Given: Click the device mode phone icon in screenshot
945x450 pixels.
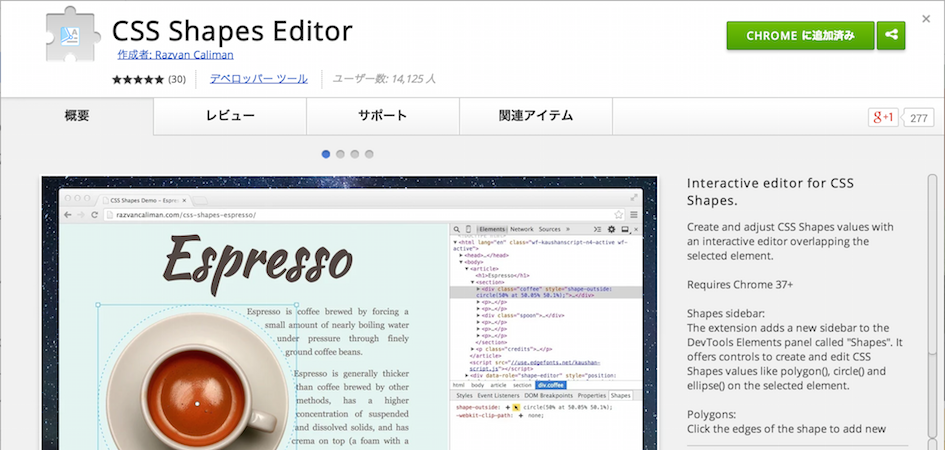Looking at the screenshot, I should point(468,230).
